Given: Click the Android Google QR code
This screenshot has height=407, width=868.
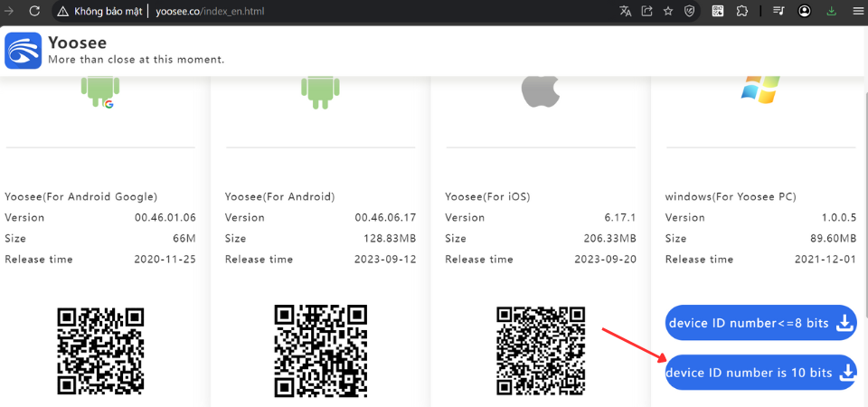Looking at the screenshot, I should coord(100,351).
